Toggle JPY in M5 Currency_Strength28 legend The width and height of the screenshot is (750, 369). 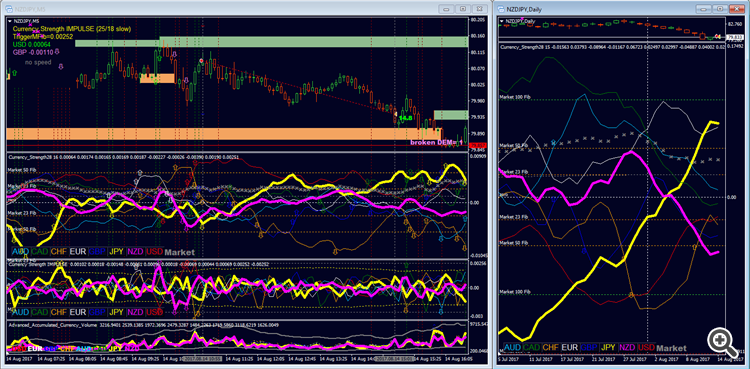click(x=116, y=251)
